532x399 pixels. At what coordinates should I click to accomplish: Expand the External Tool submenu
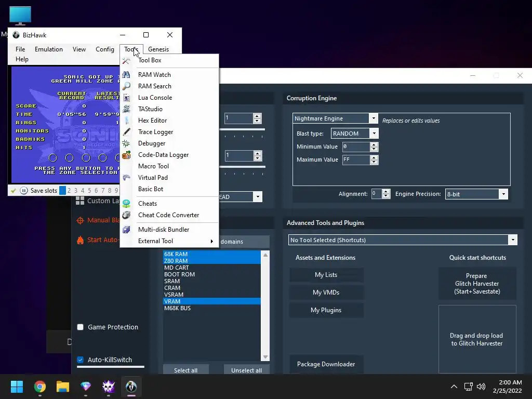point(169,241)
